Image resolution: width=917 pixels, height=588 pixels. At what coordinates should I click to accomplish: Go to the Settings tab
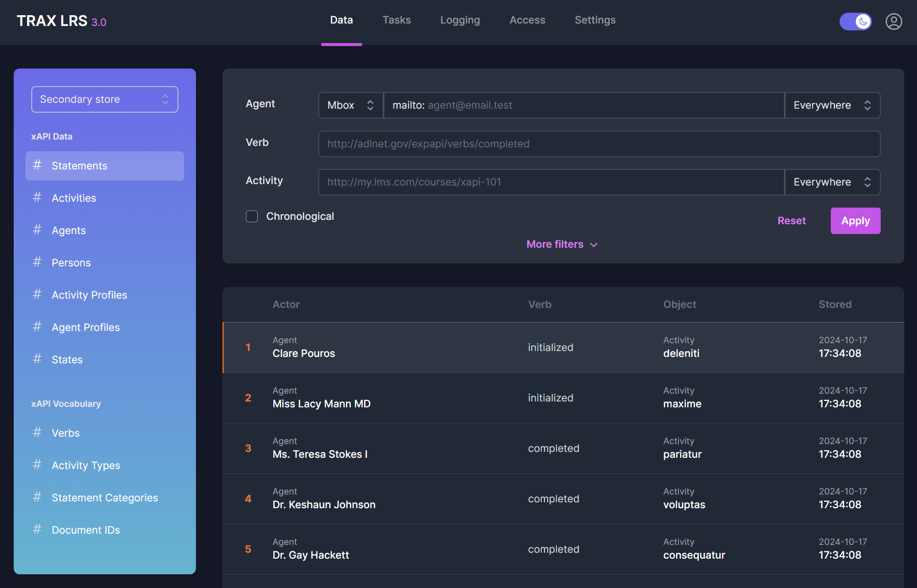595,20
